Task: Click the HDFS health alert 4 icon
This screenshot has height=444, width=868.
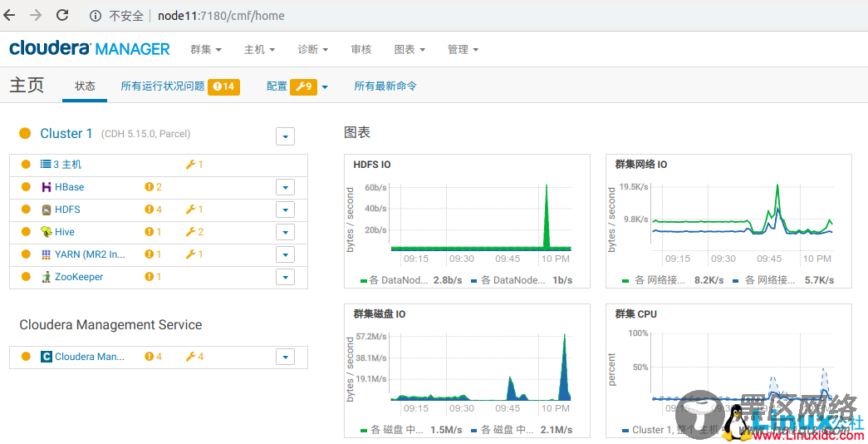Action: pos(154,210)
